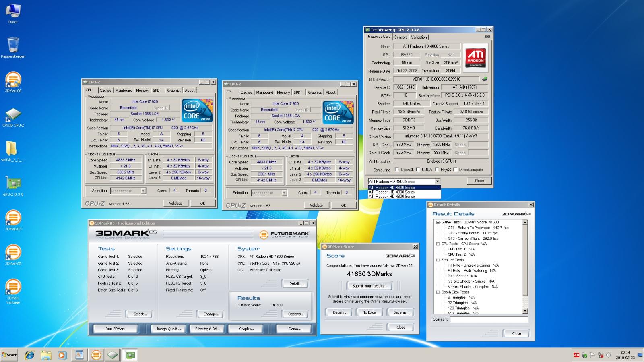Open Windows Explorer folder on taskbar
644x362 pixels.
pyautogui.click(x=45, y=355)
